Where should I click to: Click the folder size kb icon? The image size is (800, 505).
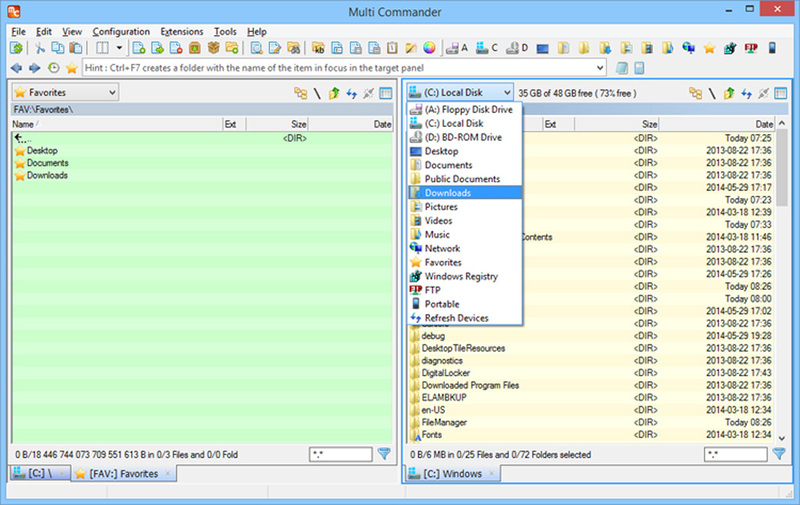coord(318,48)
